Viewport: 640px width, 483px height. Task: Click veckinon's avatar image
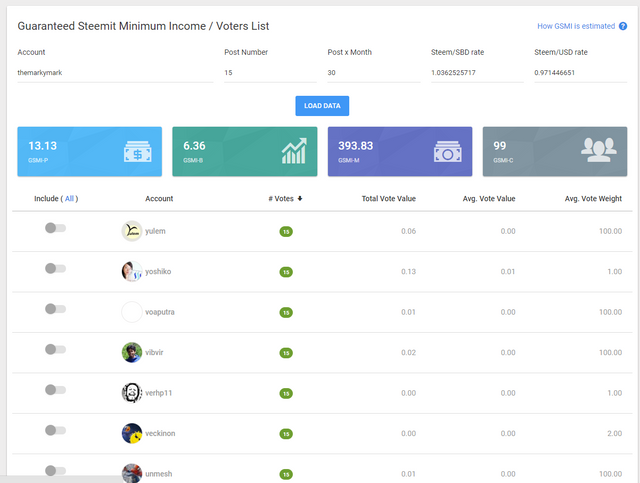[x=132, y=433]
